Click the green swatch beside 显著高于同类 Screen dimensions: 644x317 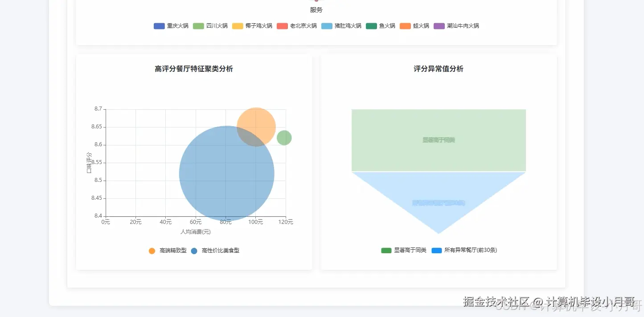[386, 250]
